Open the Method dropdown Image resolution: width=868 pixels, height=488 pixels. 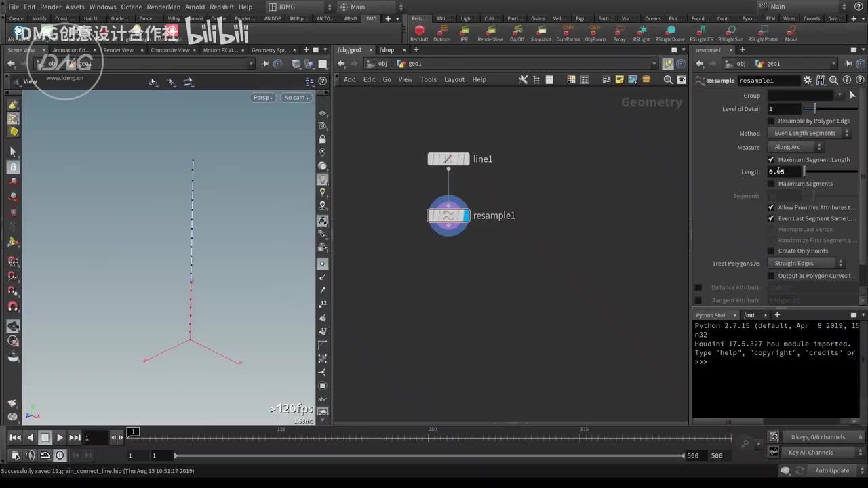pyautogui.click(x=809, y=134)
